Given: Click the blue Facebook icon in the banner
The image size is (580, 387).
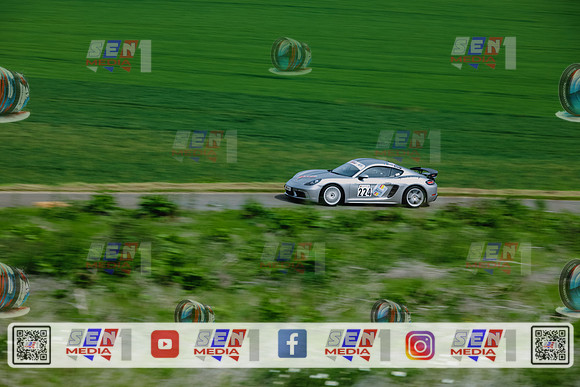Looking at the screenshot, I should [x=292, y=344].
